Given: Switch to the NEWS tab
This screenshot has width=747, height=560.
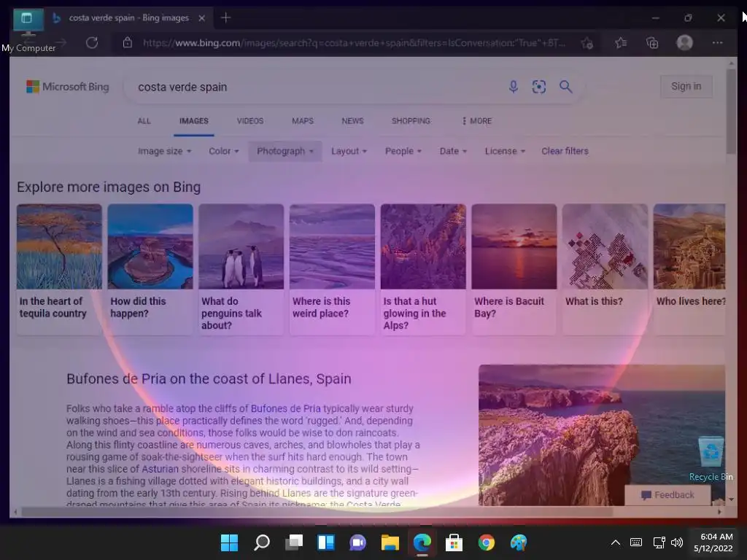Looking at the screenshot, I should (x=352, y=121).
